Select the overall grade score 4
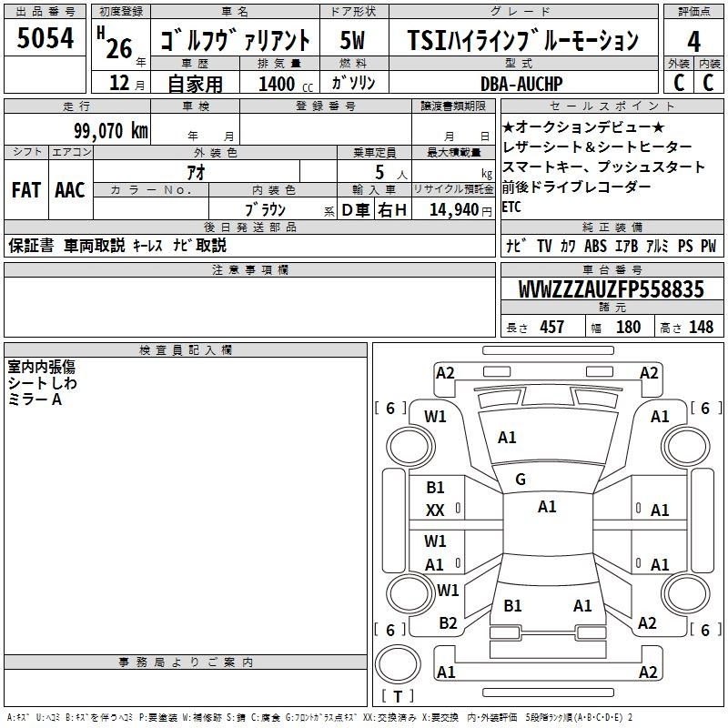Screen dimensions: 728x728 click(x=694, y=40)
